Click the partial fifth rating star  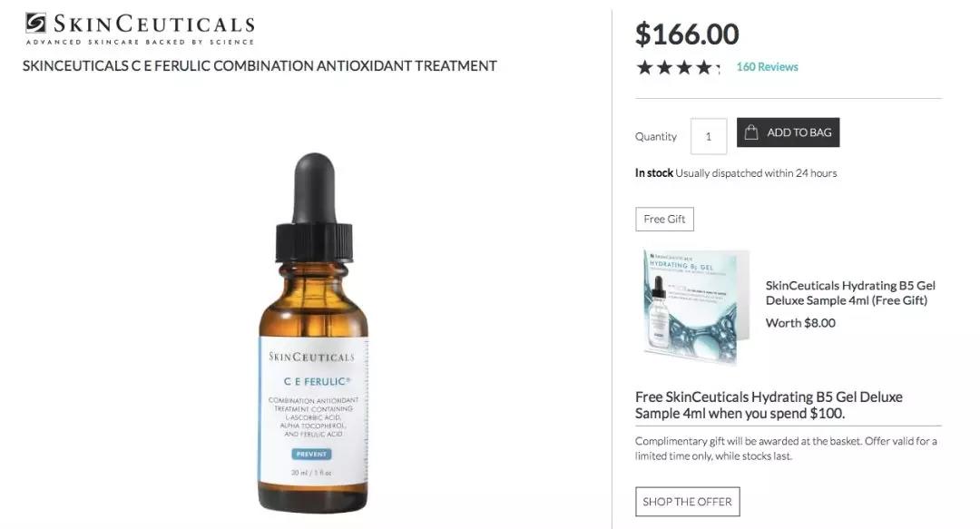click(x=718, y=67)
